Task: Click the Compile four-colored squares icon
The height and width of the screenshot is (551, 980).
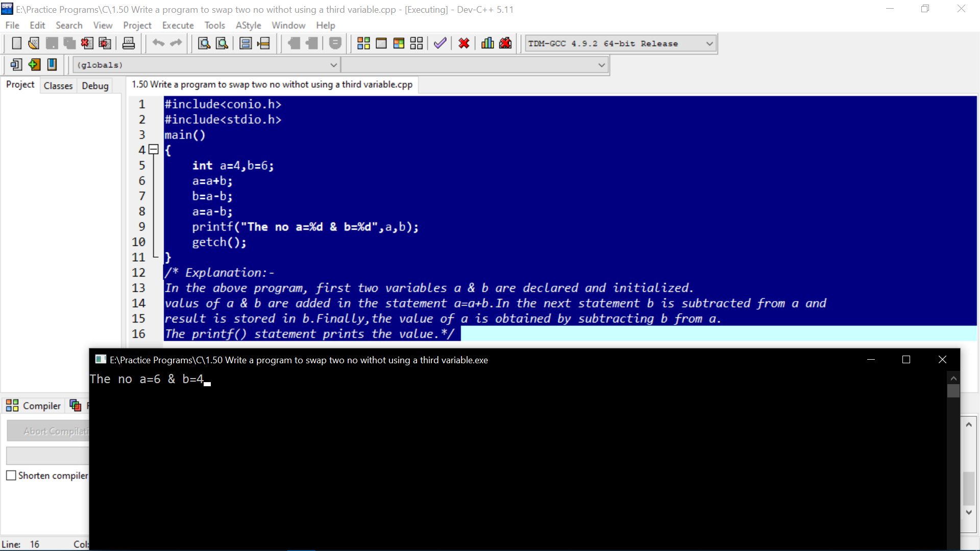Action: point(363,43)
